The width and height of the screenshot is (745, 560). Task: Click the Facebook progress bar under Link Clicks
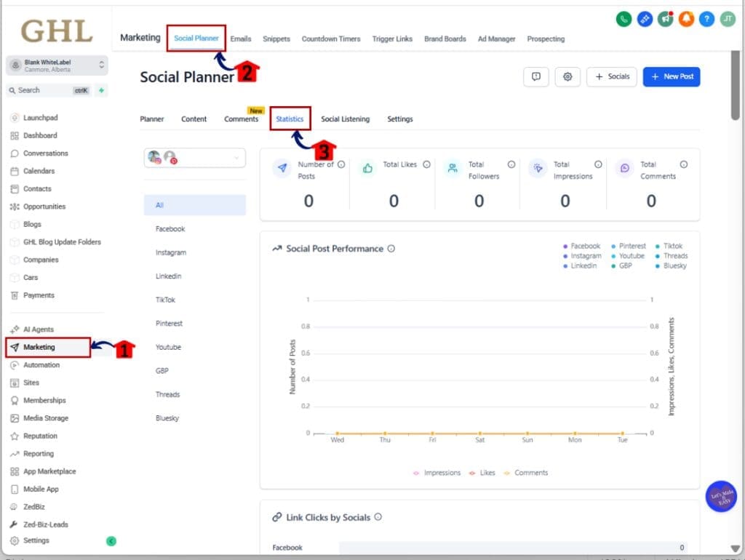tap(509, 548)
